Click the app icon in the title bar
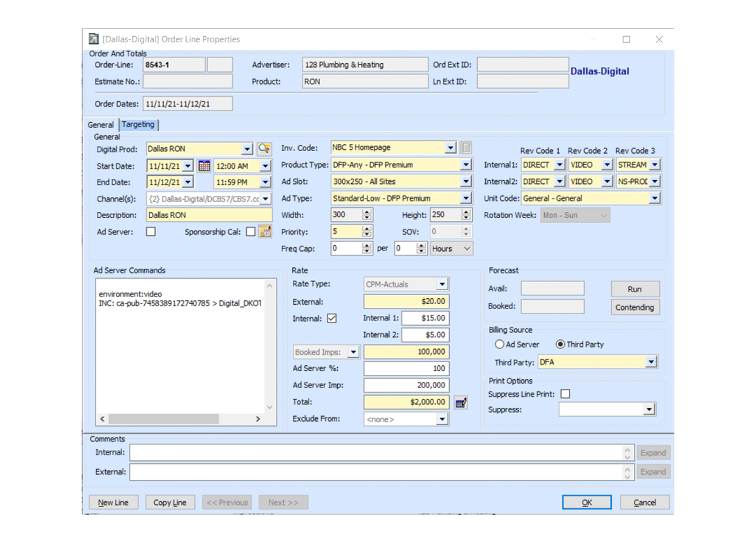Viewport: 756px width, 543px height. pos(94,39)
